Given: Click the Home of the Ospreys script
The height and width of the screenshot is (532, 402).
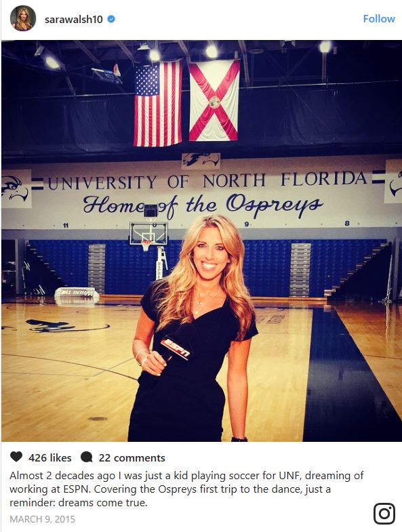Looking at the screenshot, I should click(203, 205).
